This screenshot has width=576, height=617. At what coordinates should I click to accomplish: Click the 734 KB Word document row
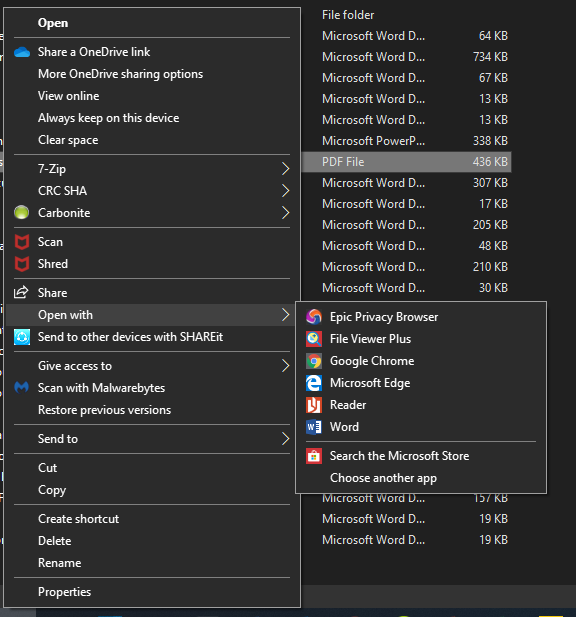407,57
